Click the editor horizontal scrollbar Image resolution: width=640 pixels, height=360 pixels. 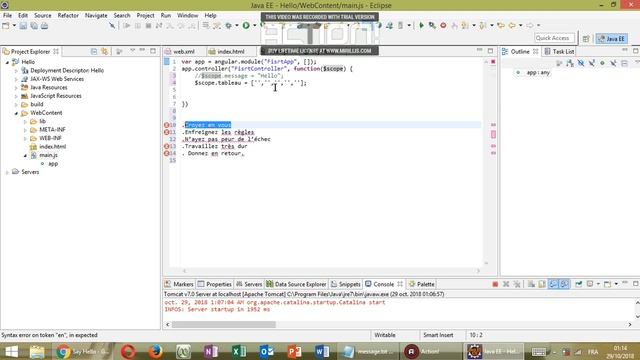(x=331, y=271)
